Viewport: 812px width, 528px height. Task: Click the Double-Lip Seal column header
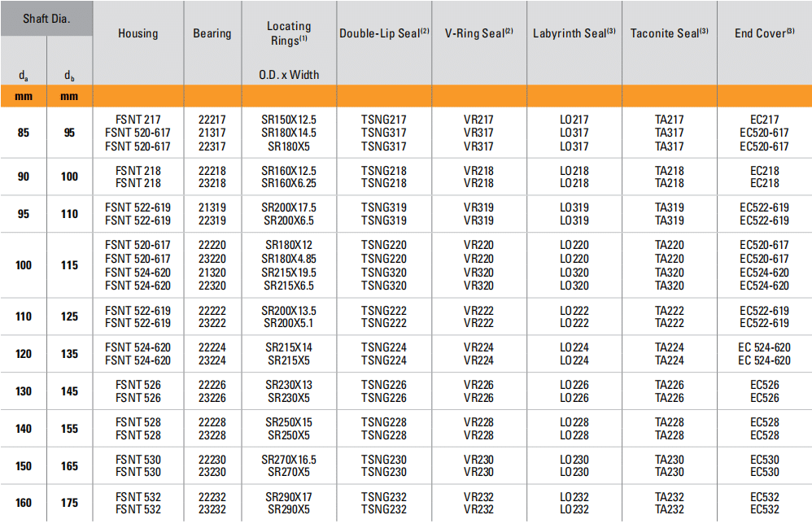pyautogui.click(x=384, y=33)
